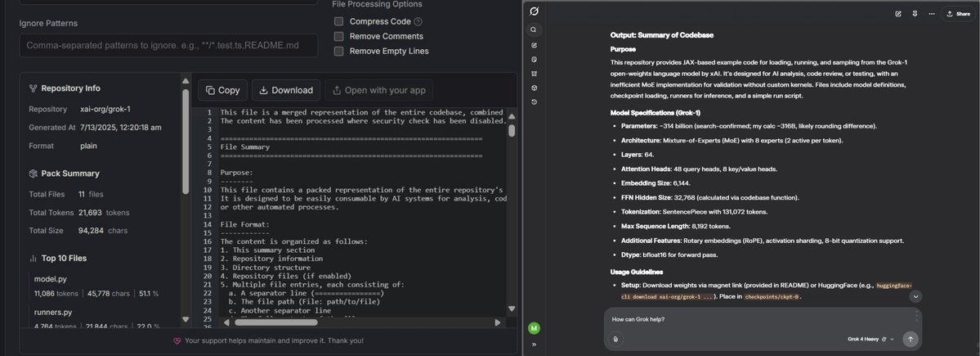Share the Grok conversation
This screenshot has height=356, width=980.
coord(959,14)
